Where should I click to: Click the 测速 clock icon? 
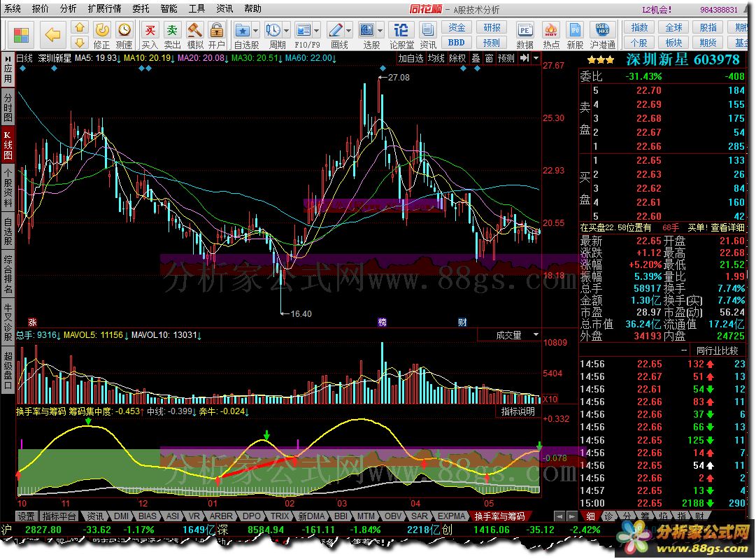click(x=124, y=30)
